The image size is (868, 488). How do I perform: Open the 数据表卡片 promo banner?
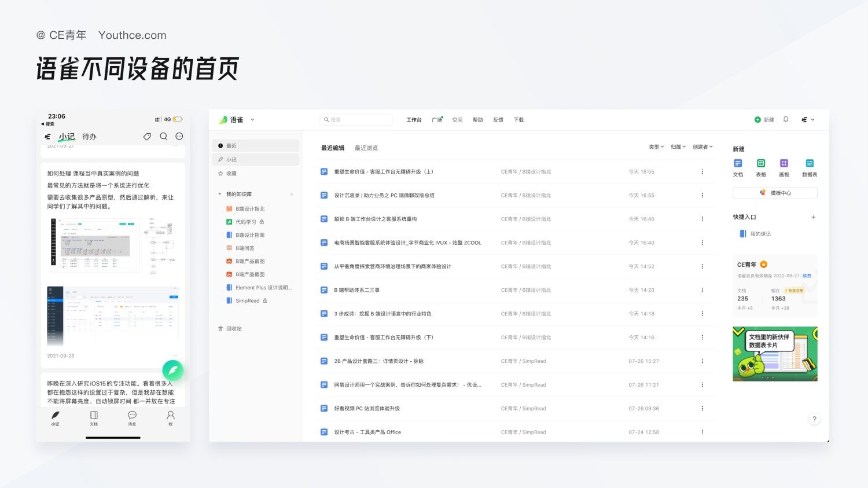(x=775, y=354)
